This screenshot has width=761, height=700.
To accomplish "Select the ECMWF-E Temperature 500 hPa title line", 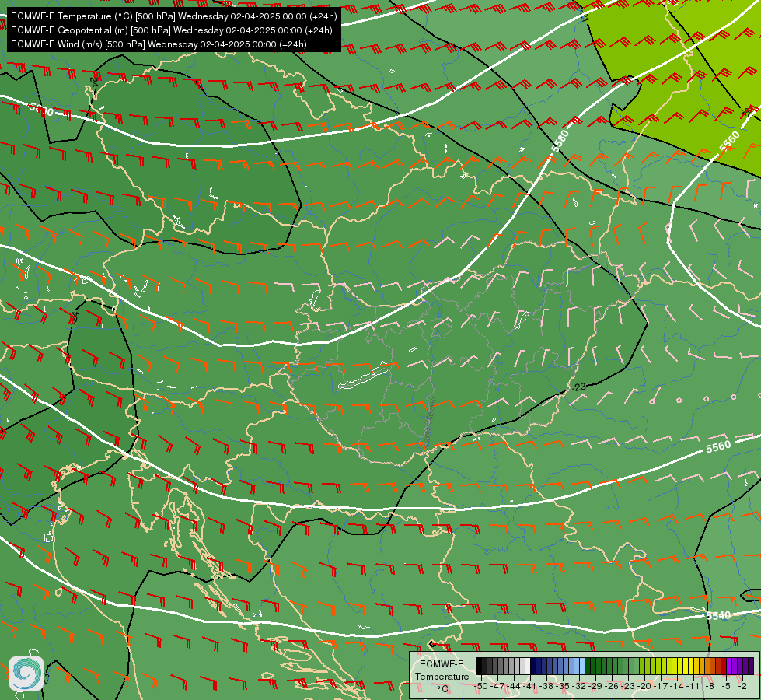I will click(174, 16).
